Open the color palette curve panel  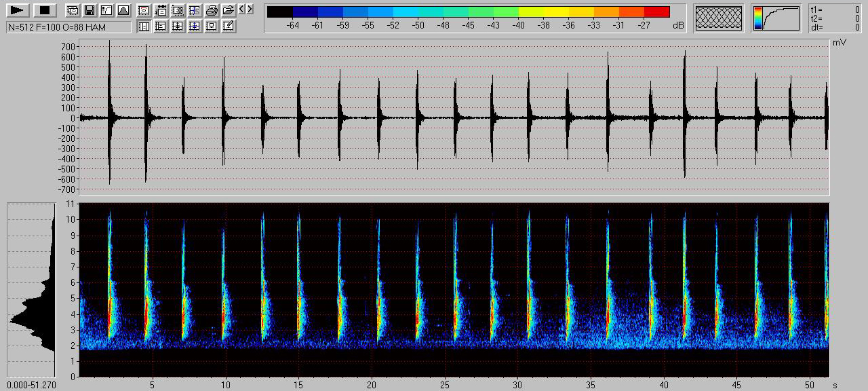tap(776, 18)
